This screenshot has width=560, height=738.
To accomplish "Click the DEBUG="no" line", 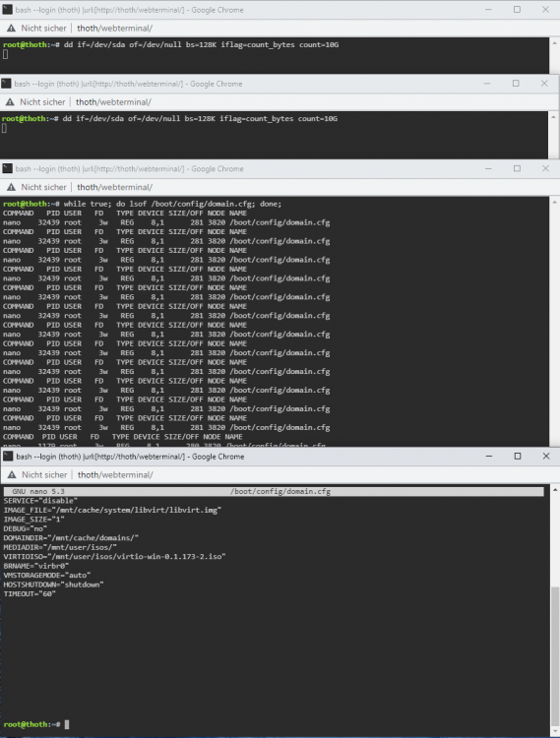I will click(25, 528).
